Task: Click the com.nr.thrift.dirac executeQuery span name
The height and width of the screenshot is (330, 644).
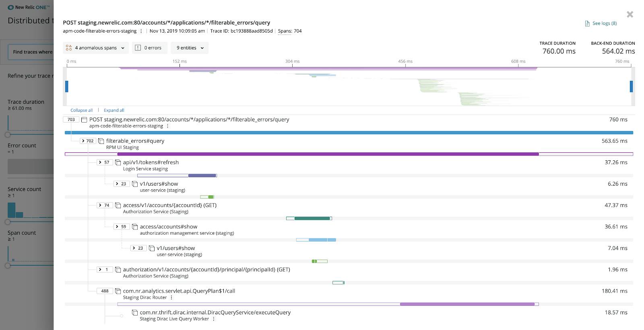Action: pos(215,312)
